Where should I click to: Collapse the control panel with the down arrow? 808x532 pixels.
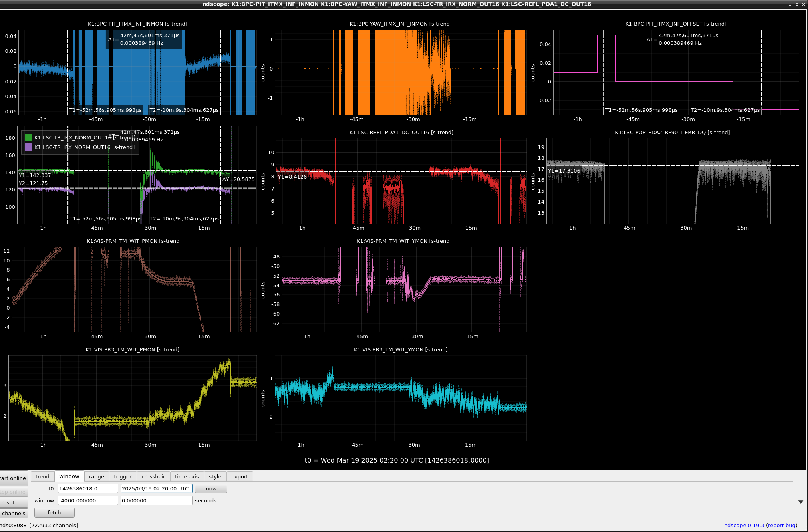[801, 502]
